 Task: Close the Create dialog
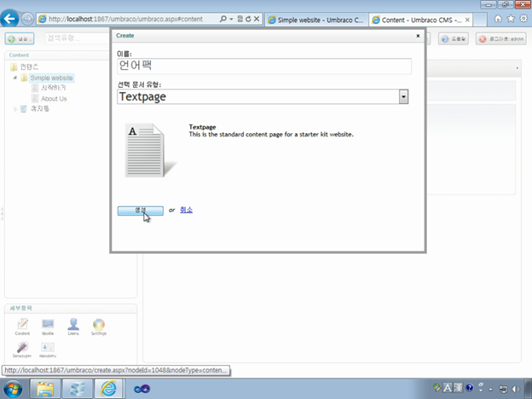[x=418, y=36]
